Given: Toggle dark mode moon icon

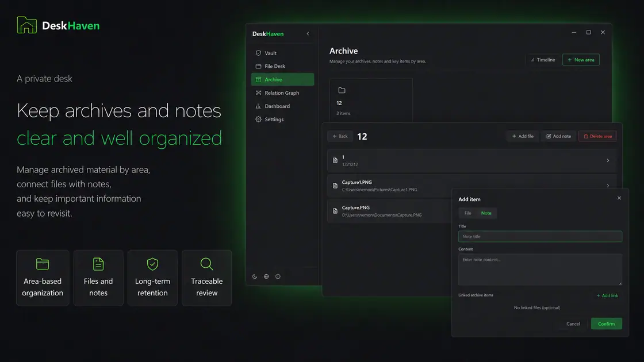Looking at the screenshot, I should (x=255, y=276).
